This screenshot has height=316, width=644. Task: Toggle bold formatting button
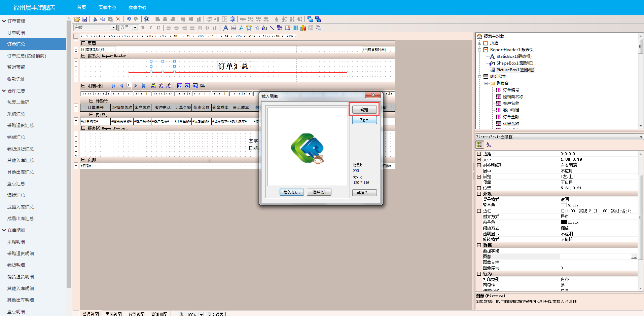coord(143,28)
